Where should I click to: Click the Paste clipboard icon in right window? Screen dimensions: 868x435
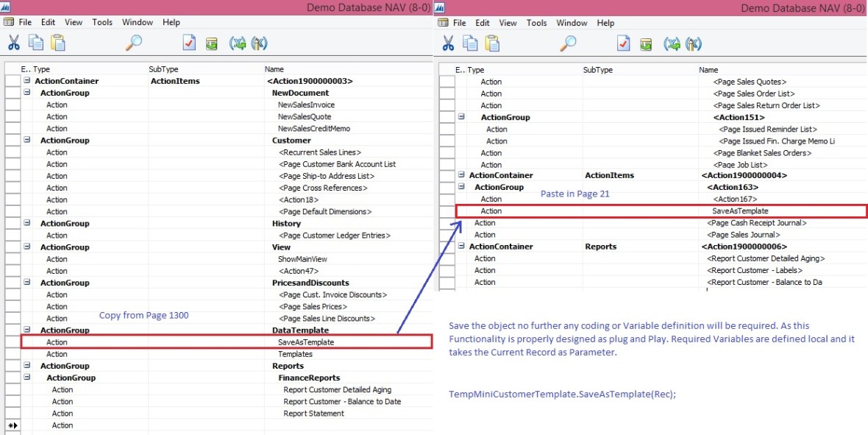491,43
